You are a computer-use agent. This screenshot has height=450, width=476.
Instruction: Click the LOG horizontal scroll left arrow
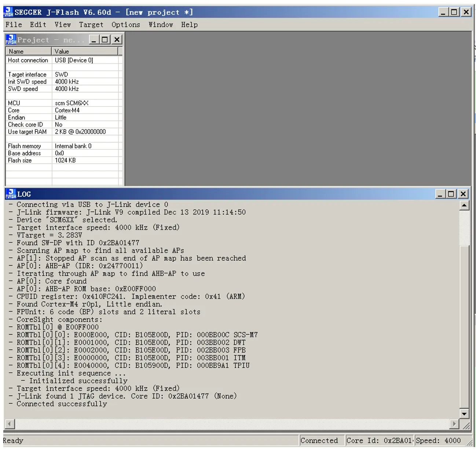click(10, 424)
